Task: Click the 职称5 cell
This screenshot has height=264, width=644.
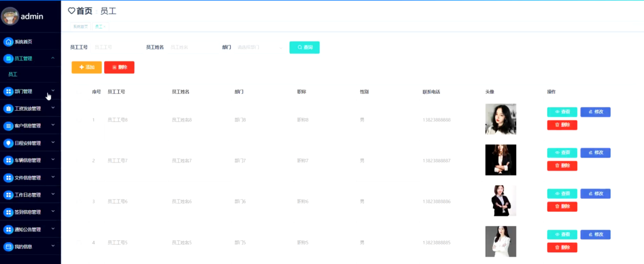Action: point(303,242)
